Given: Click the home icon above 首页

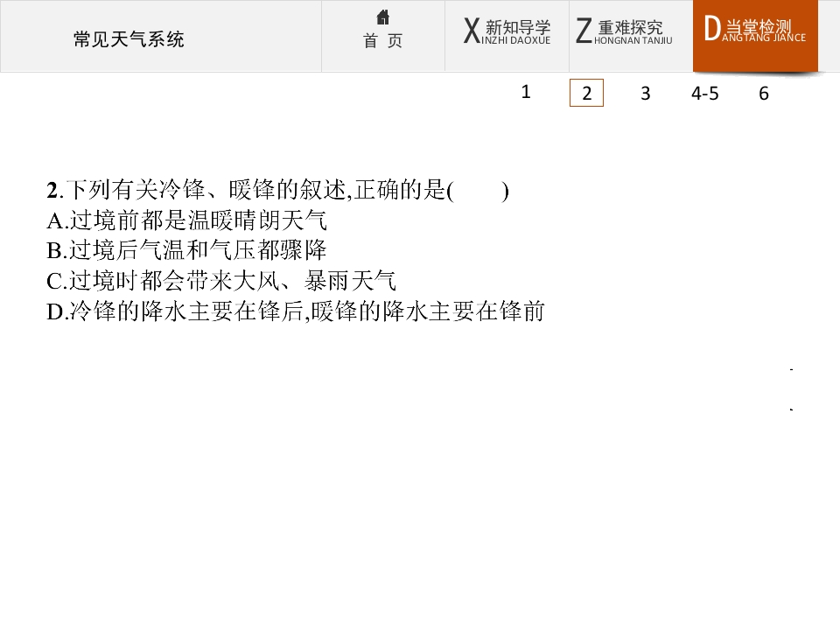Looking at the screenshot, I should tap(382, 17).
